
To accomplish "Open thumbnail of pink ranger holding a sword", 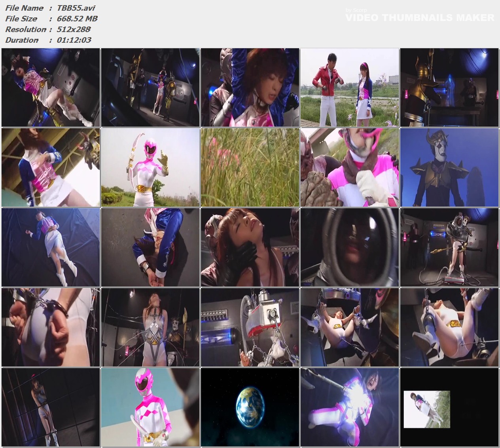I will (151, 407).
